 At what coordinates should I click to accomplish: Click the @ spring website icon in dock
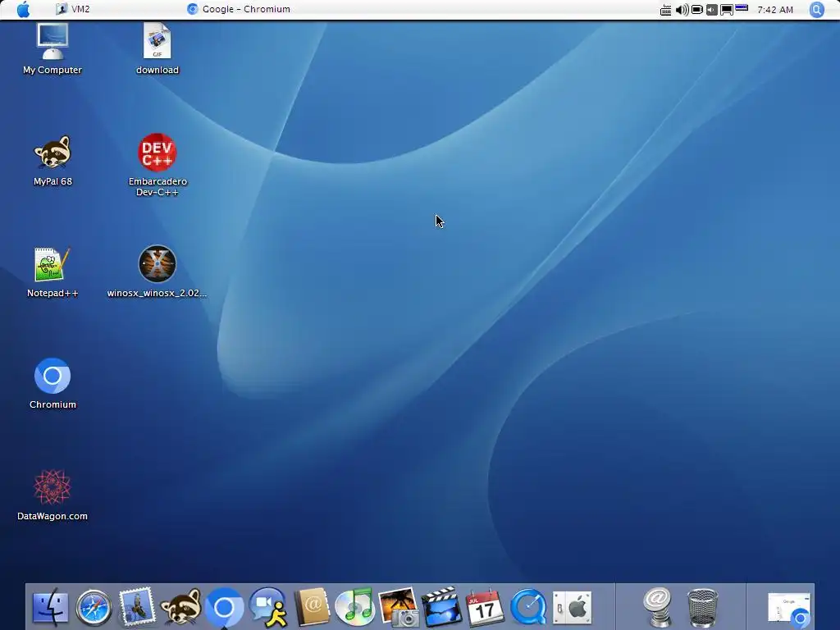pyautogui.click(x=658, y=607)
